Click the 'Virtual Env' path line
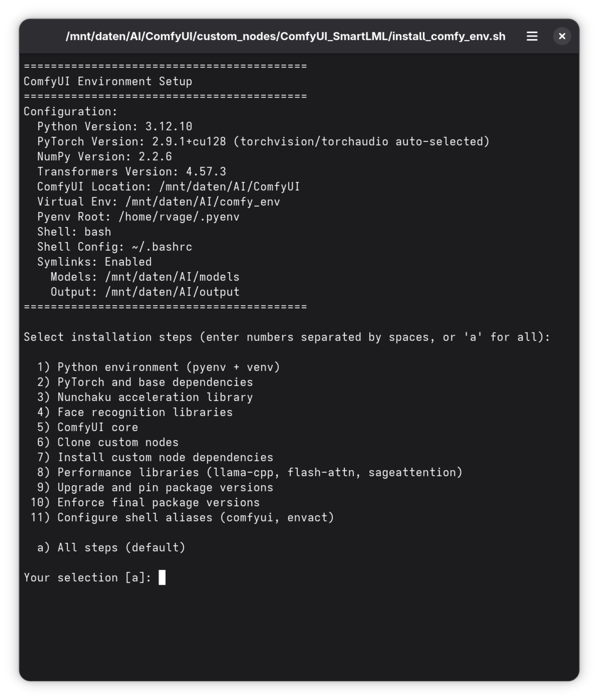The width and height of the screenshot is (598, 700). tap(159, 202)
